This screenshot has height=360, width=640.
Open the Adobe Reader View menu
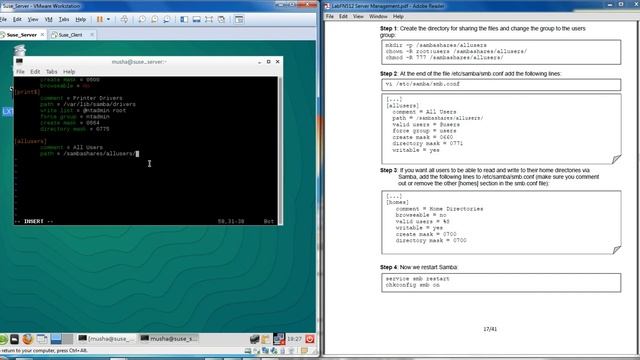coord(358,16)
